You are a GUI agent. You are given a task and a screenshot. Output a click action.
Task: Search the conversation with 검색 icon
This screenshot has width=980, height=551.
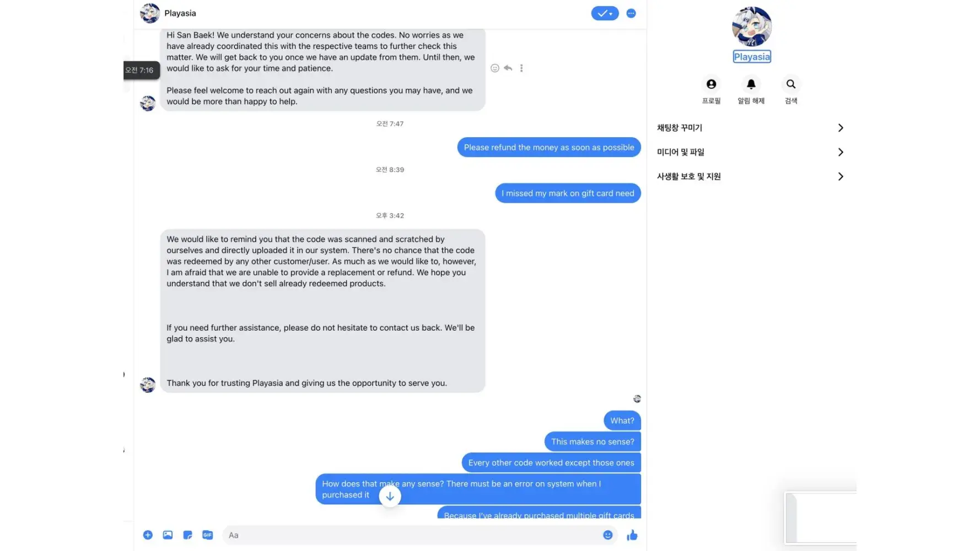coord(791,84)
